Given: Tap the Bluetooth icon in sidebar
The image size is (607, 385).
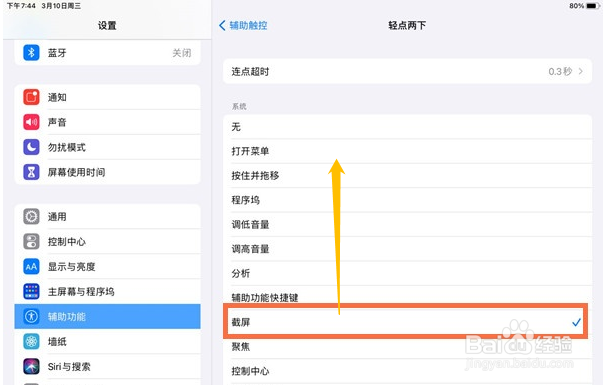Looking at the screenshot, I should tap(31, 53).
